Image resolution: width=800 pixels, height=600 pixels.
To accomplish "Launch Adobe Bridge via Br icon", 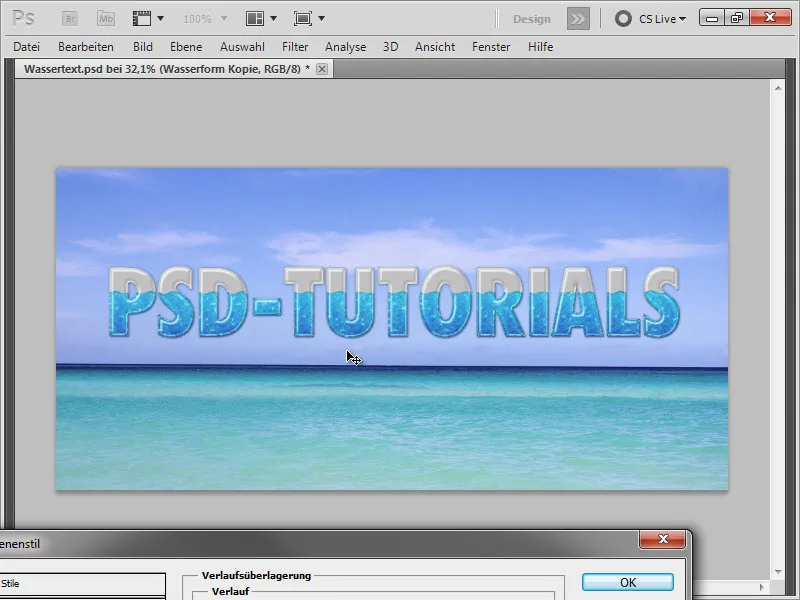I will 70,19.
